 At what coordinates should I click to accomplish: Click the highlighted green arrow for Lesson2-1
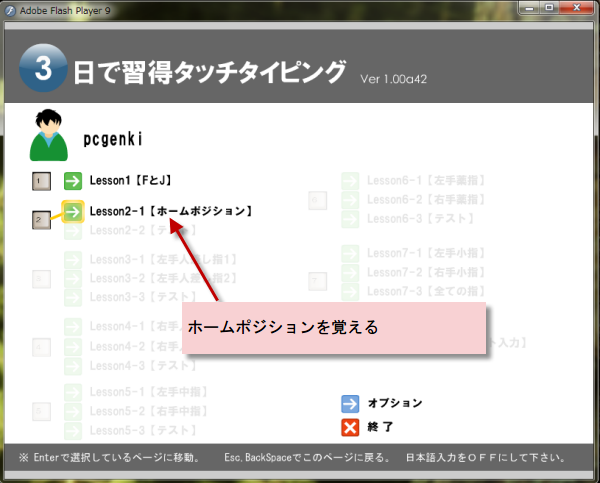(73, 212)
